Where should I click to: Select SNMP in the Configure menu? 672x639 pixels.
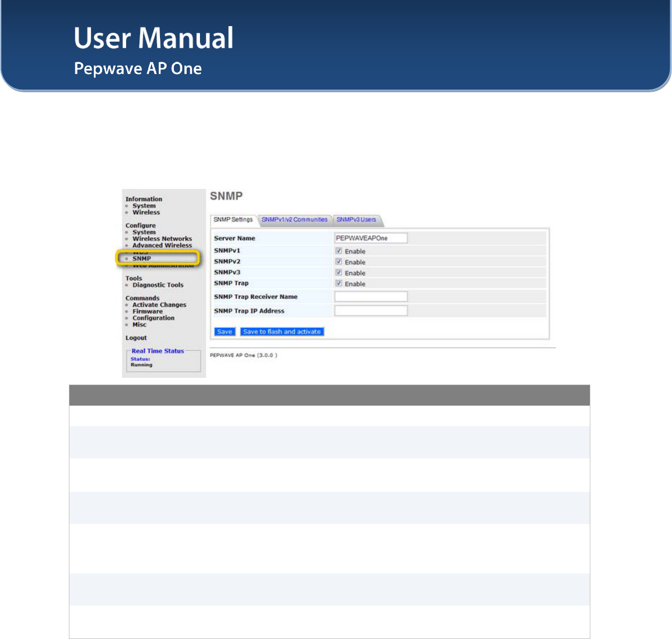[142, 258]
